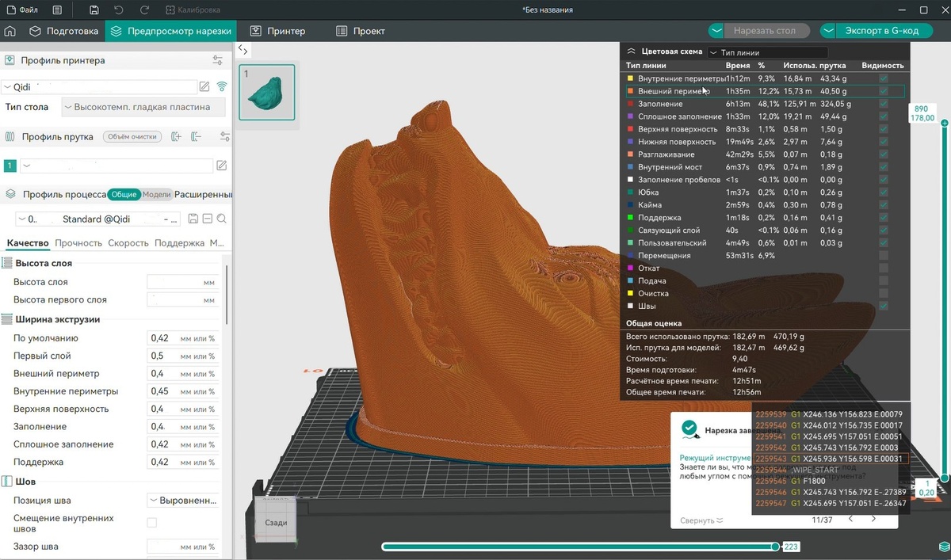Collapse sidebar with the angle-brackets icon
Viewport: 951px width, 560px height.
point(243,50)
